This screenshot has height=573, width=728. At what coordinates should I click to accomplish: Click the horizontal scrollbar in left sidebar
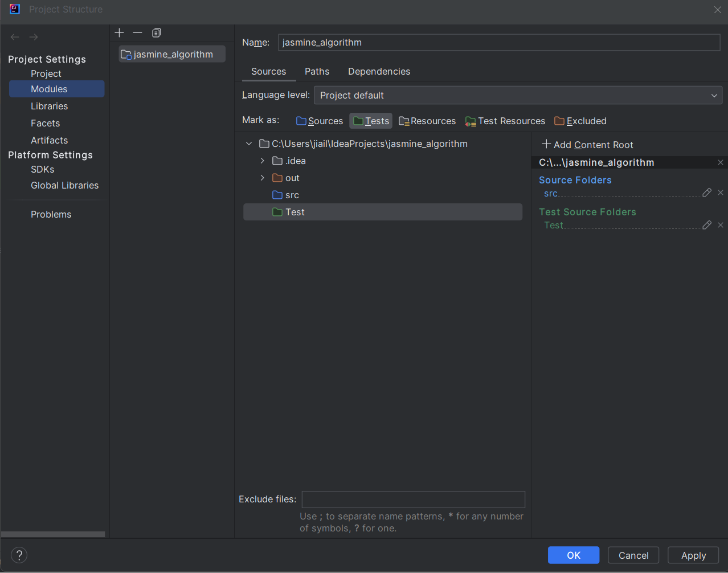coord(53,534)
